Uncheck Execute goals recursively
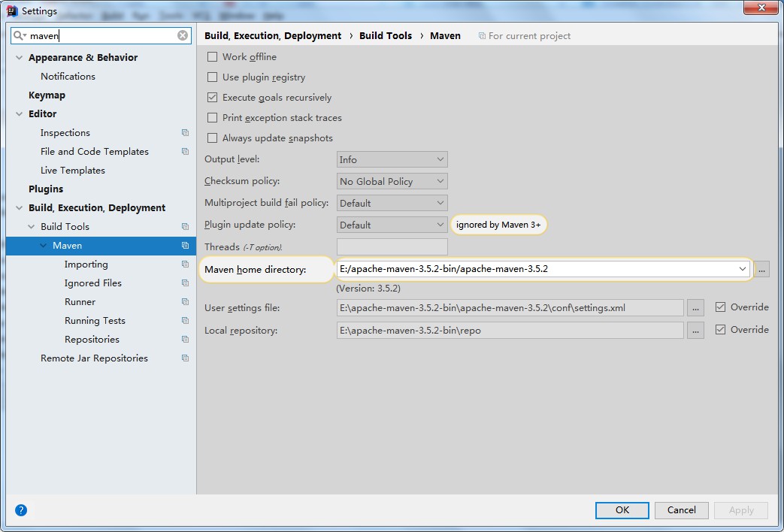Viewport: 784px width, 532px height. tap(213, 98)
